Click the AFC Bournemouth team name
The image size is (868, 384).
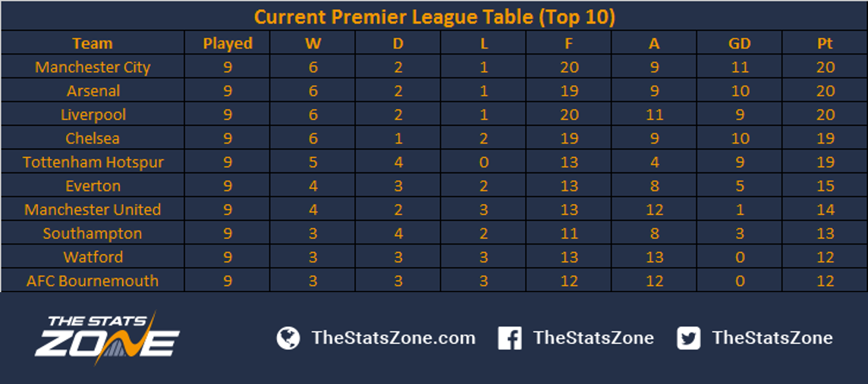pyautogui.click(x=93, y=281)
